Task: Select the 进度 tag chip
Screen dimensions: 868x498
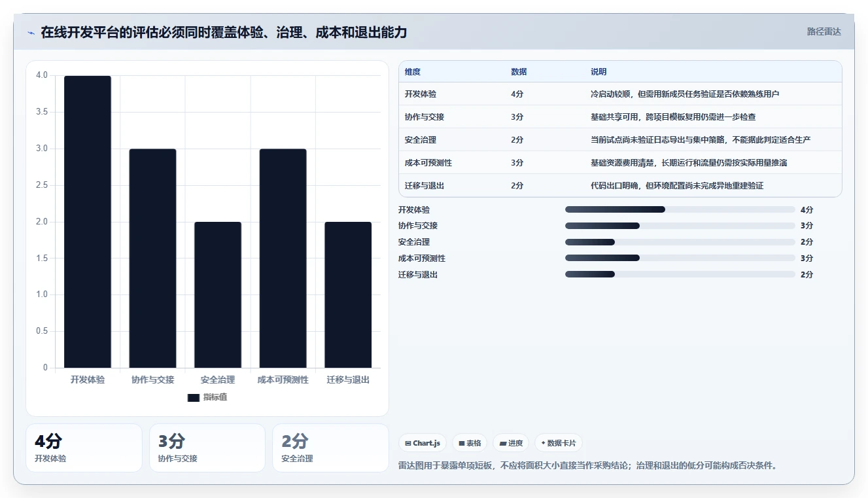Action: pos(511,443)
